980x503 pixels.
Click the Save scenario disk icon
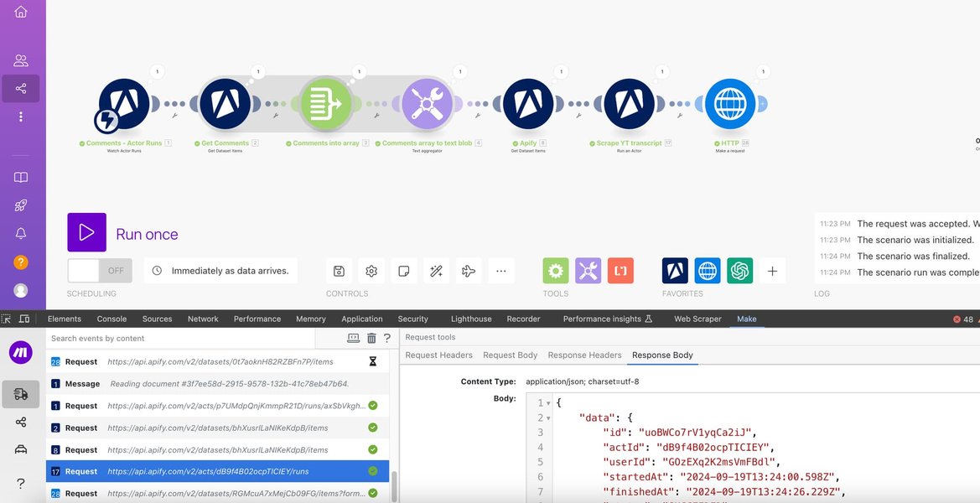pyautogui.click(x=339, y=271)
